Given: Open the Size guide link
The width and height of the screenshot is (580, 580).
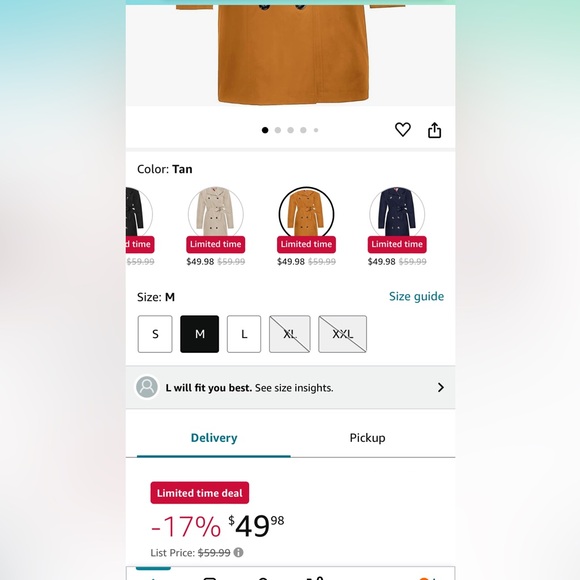Looking at the screenshot, I should click(x=416, y=297).
